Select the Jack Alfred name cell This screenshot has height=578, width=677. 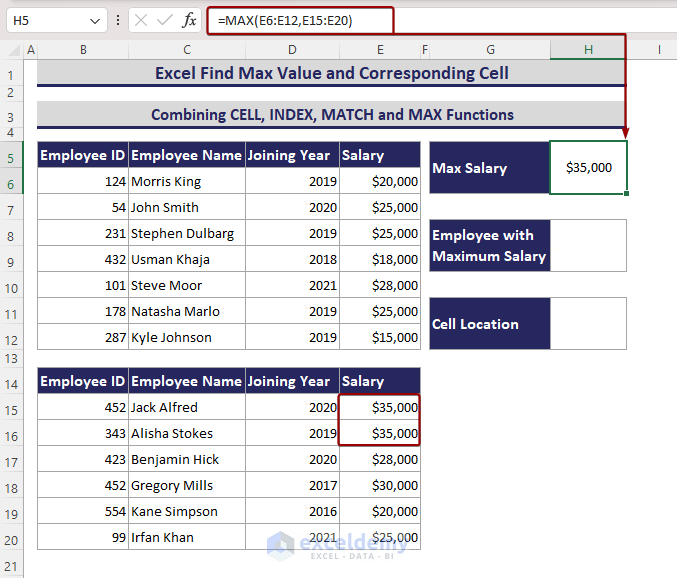tap(187, 408)
